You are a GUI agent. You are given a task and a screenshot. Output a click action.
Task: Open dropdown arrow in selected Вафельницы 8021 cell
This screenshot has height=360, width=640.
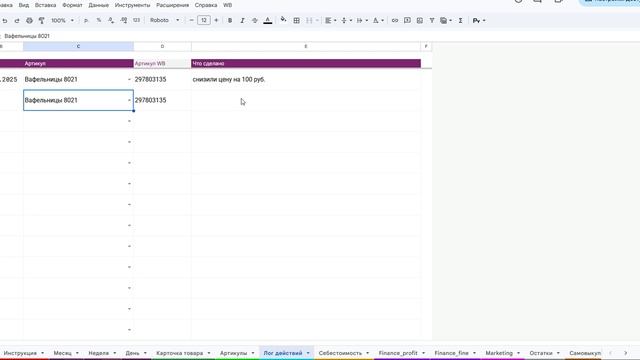[x=129, y=100]
